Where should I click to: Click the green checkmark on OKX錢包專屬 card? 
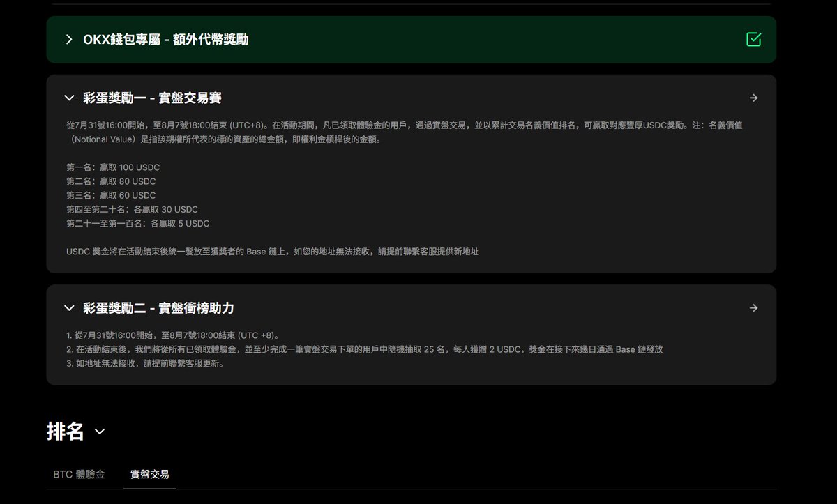click(x=753, y=40)
